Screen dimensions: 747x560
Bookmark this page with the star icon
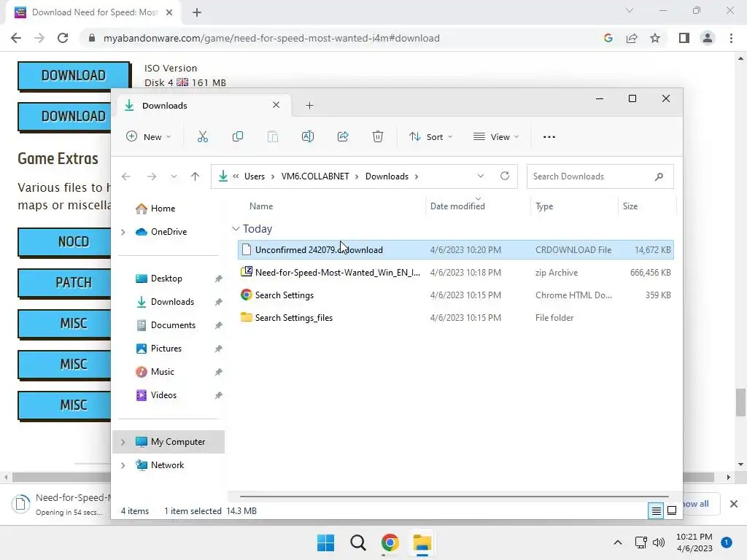click(x=655, y=38)
